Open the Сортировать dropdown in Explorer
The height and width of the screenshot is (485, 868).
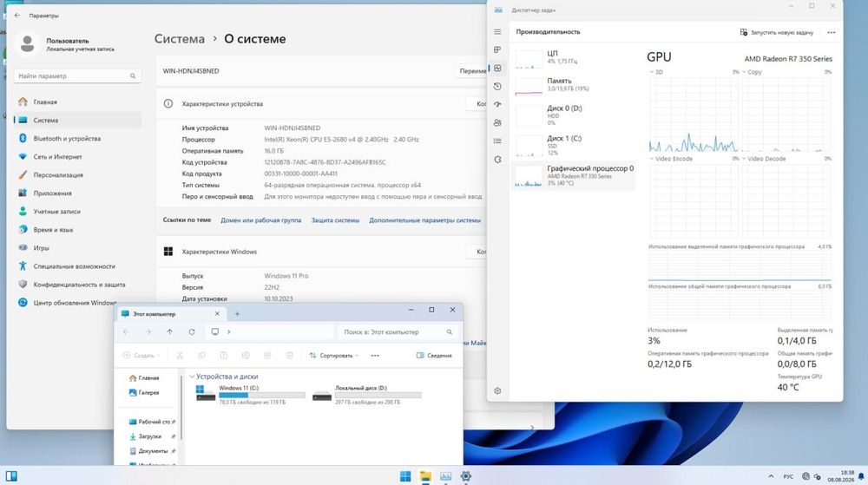(x=334, y=356)
